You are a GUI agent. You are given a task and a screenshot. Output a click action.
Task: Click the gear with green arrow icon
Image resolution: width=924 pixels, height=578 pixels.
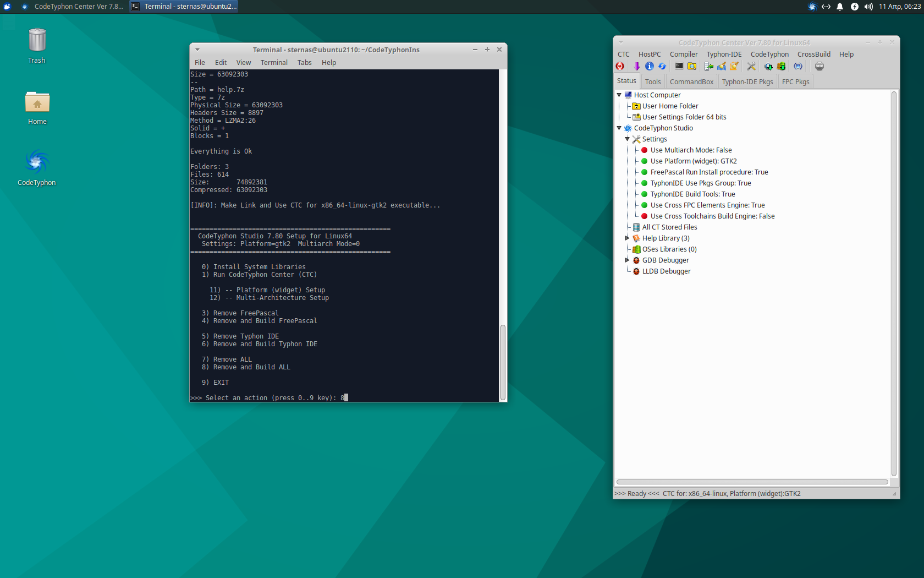768,67
